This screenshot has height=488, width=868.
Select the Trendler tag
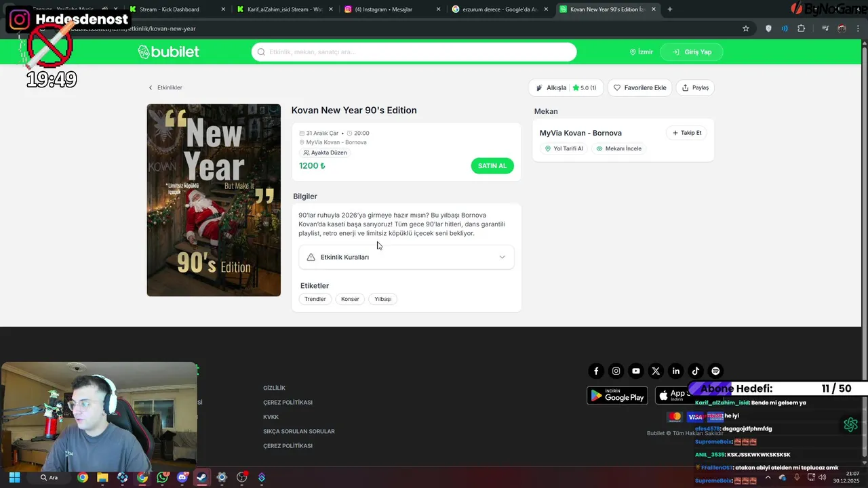tap(315, 299)
